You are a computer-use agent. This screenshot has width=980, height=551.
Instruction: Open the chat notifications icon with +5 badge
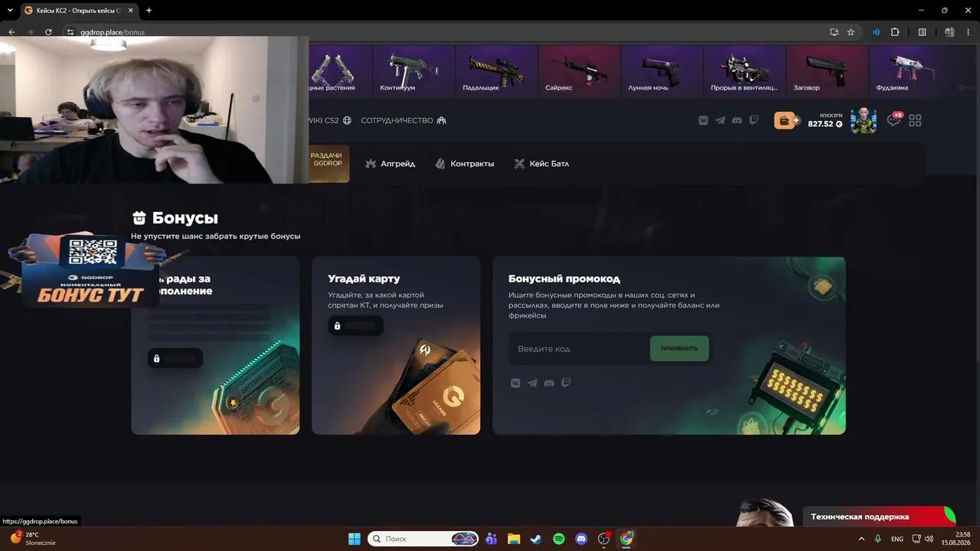(893, 120)
